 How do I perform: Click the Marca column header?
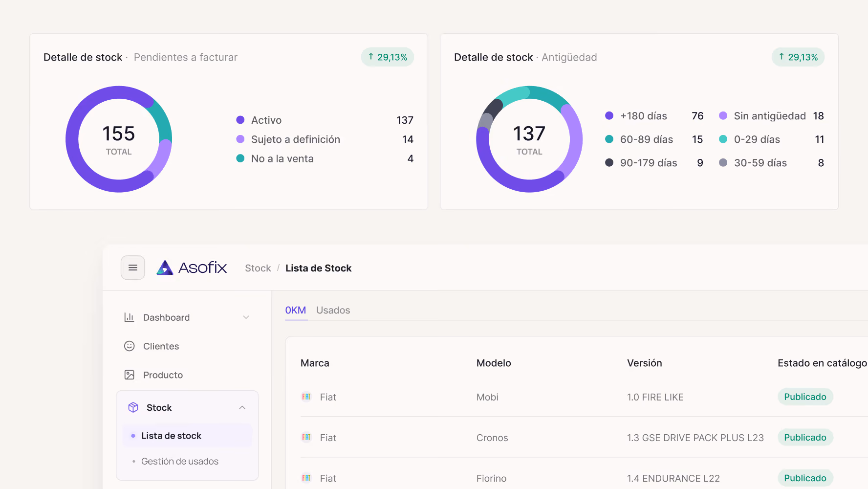click(315, 363)
